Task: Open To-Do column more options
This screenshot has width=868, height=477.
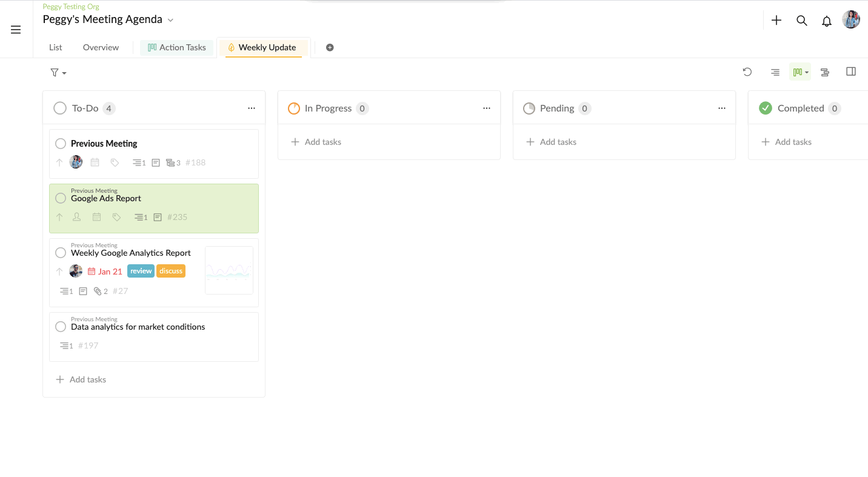Action: (252, 108)
